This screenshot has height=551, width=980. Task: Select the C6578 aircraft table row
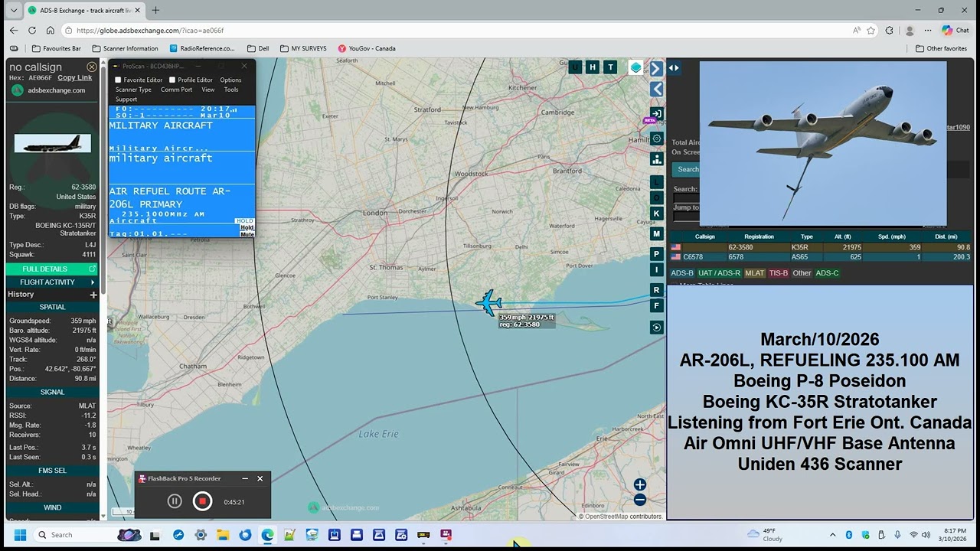821,257
